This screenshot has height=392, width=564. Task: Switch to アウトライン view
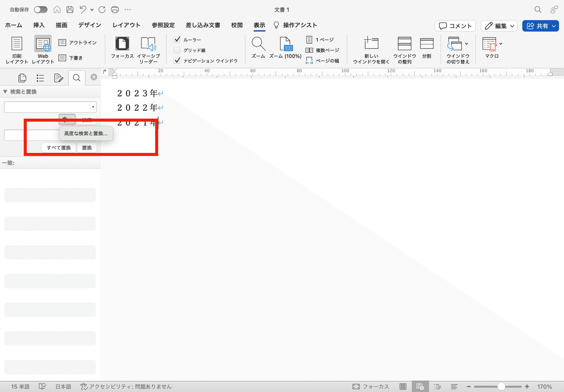(x=78, y=43)
